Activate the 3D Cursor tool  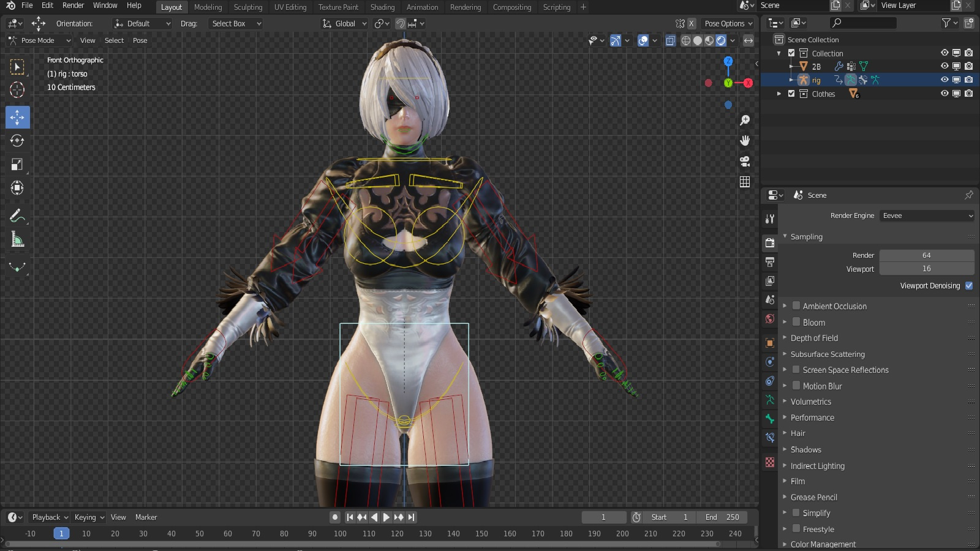pos(17,90)
